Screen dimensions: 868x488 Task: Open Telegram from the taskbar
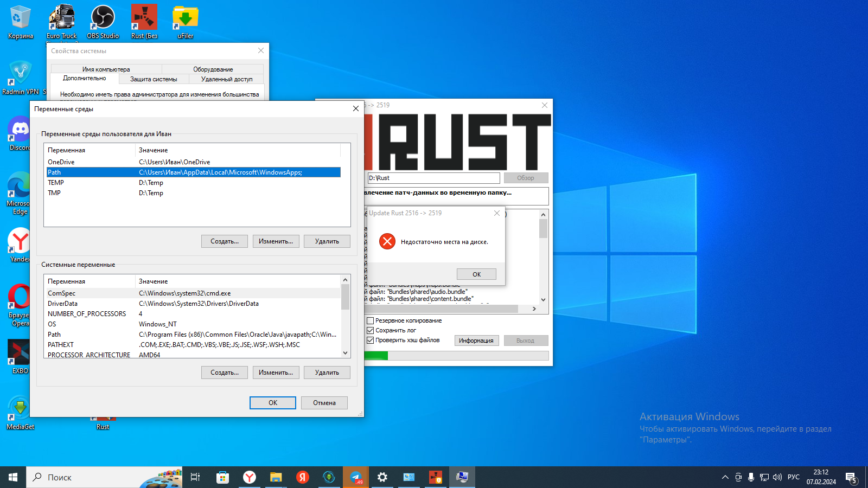click(x=356, y=477)
